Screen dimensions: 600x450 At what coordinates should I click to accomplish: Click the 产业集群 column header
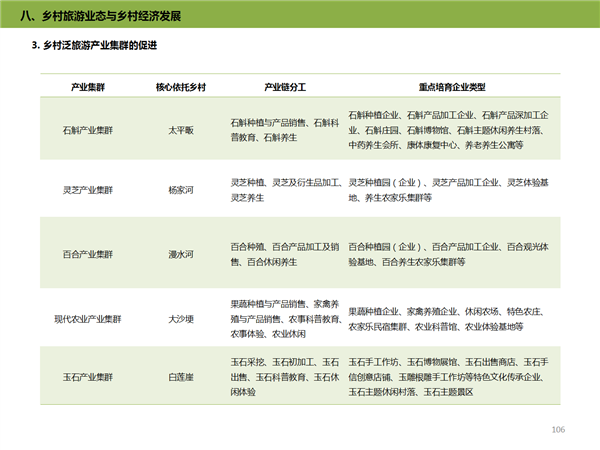point(88,88)
